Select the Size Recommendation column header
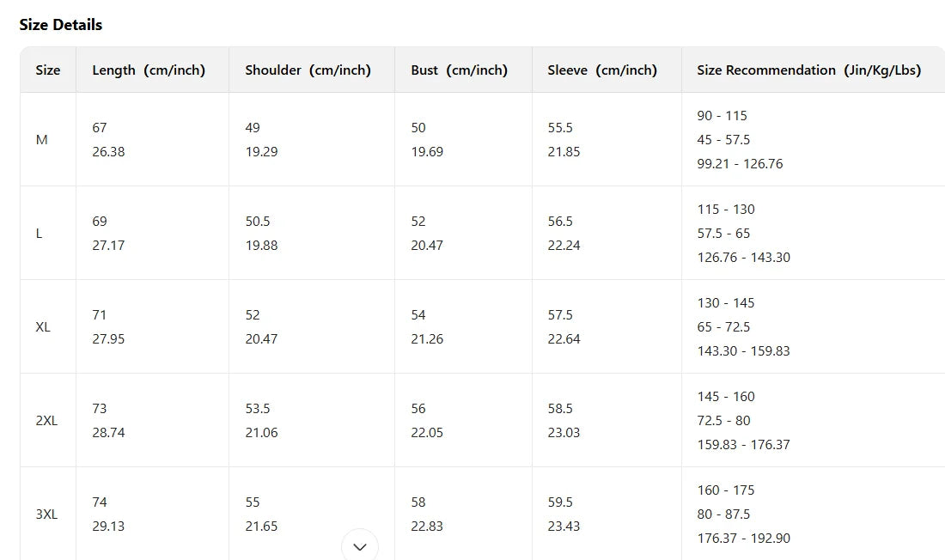The width and height of the screenshot is (945, 560). (808, 70)
